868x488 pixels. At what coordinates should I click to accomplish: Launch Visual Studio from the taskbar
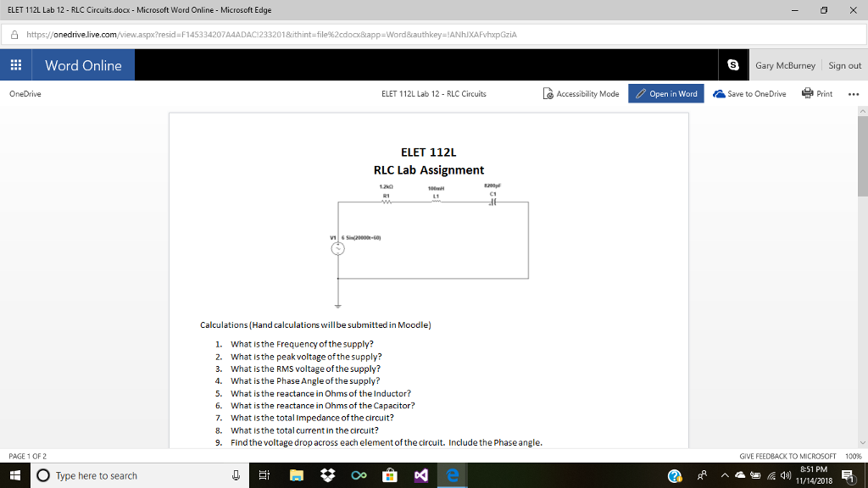point(422,475)
